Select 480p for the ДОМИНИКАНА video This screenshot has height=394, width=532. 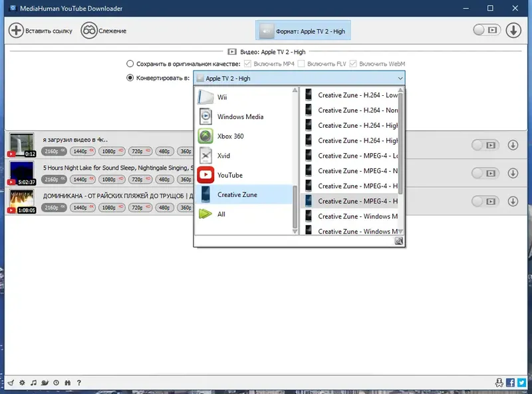coord(164,208)
